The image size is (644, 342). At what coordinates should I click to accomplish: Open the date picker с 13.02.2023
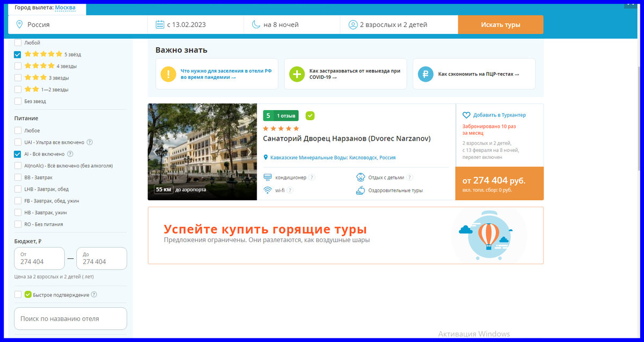196,25
